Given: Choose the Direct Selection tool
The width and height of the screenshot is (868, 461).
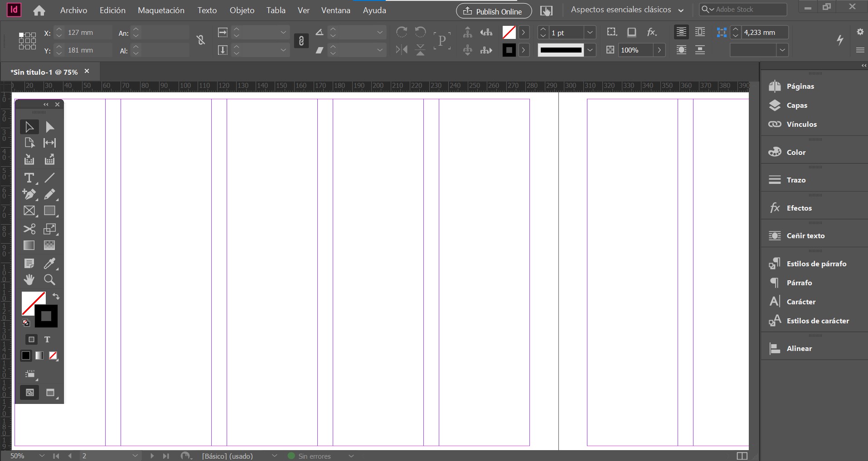Looking at the screenshot, I should point(49,127).
